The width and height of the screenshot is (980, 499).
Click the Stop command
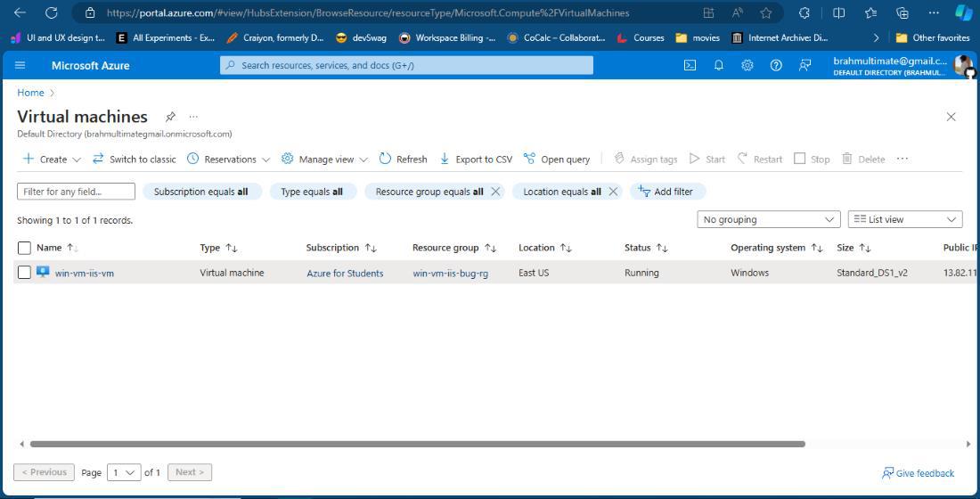812,160
